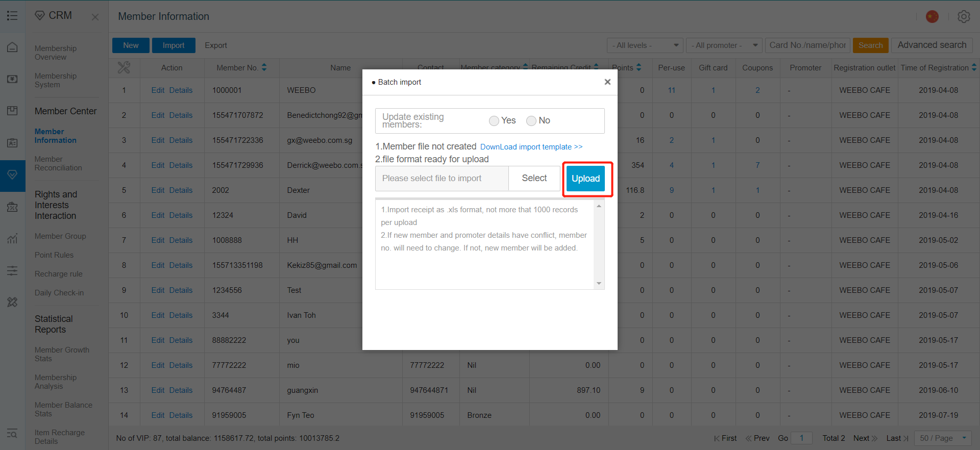
Task: Open Coupons count 7 in row 4
Action: click(x=757, y=165)
